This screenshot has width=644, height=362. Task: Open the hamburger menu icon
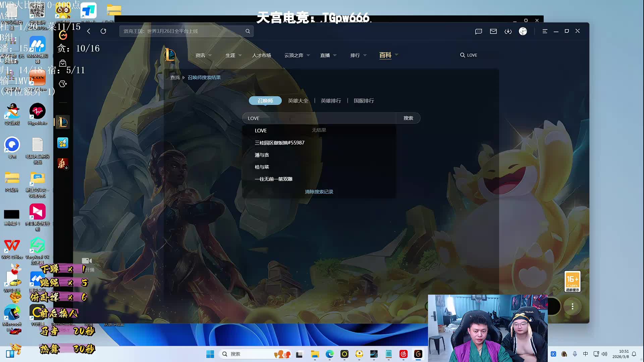[x=545, y=31]
